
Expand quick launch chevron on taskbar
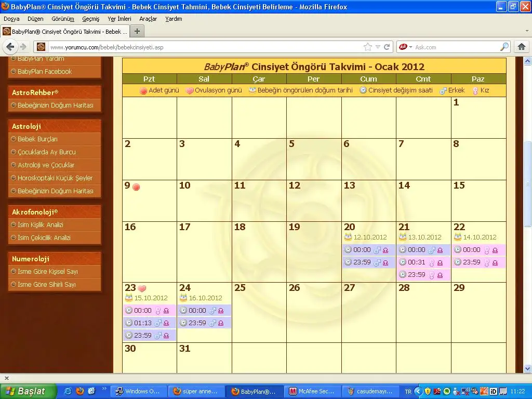pos(104,389)
